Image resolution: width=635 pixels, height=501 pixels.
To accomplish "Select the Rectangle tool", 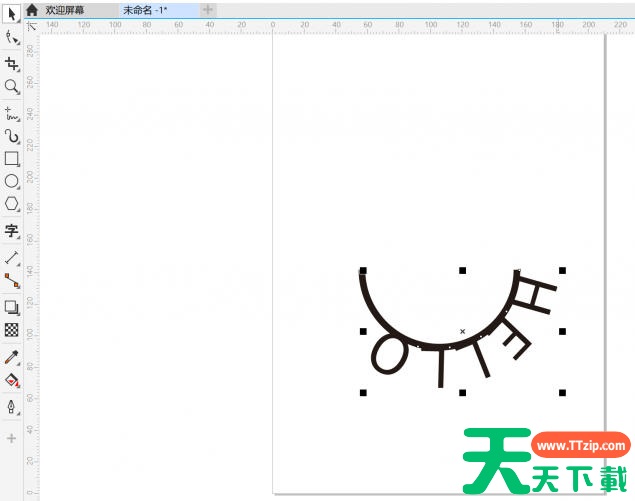I will click(x=12, y=159).
